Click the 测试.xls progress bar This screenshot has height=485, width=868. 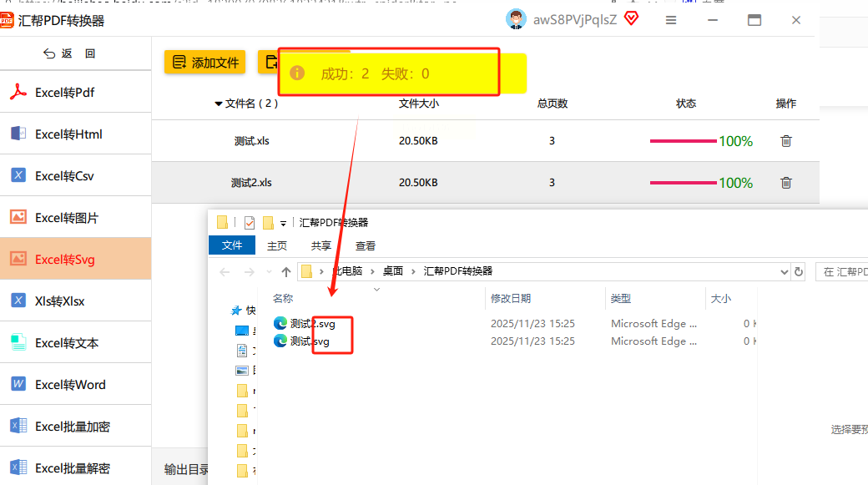683,141
